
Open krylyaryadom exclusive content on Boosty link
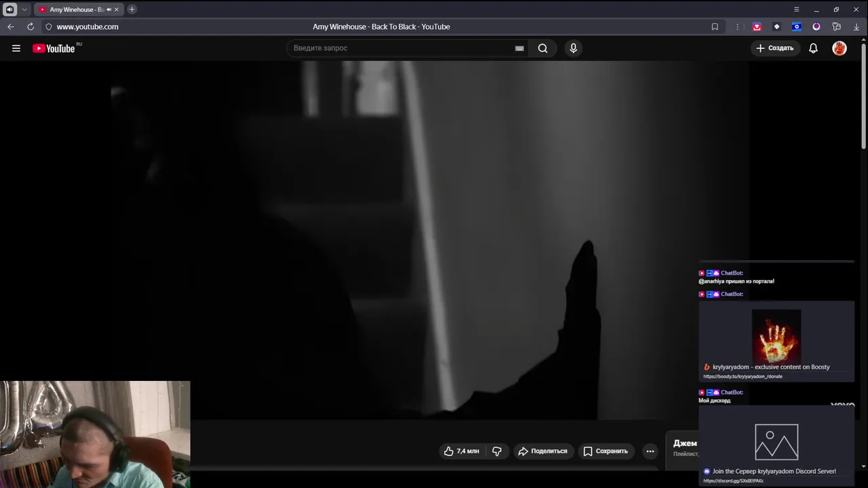(771, 367)
